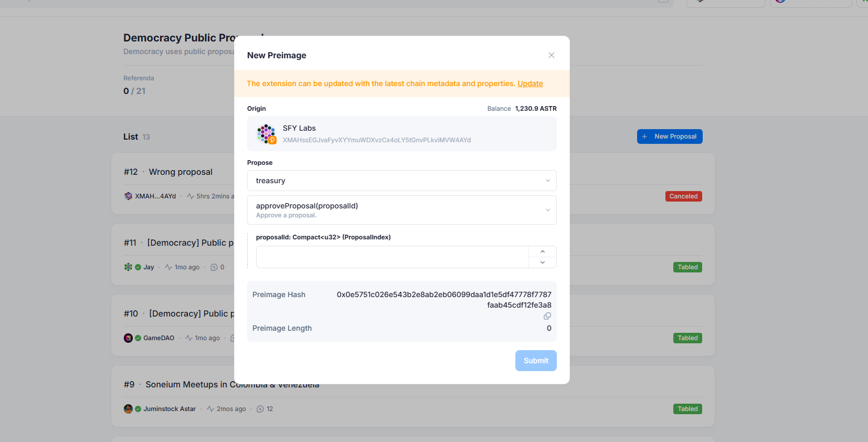This screenshot has width=868, height=442.
Task: Expand the approveProposal(proposalId) method dropdown
Action: (x=401, y=210)
